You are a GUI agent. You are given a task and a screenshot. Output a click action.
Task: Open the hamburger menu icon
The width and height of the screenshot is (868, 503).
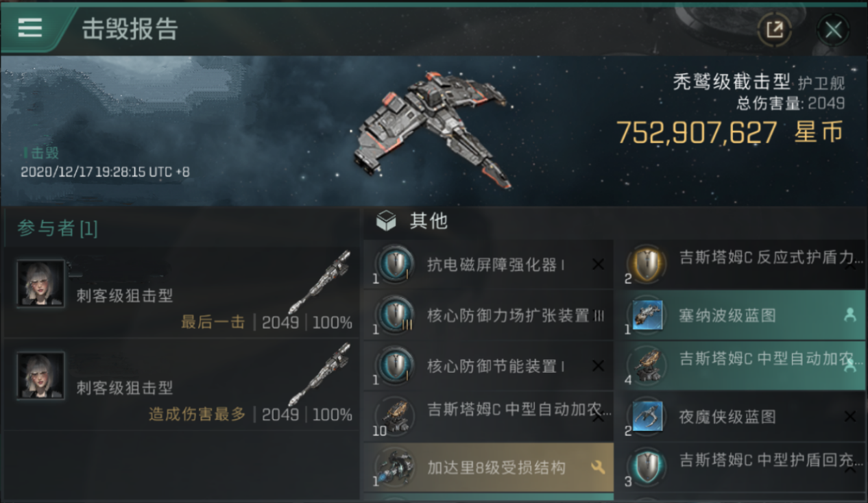(x=30, y=27)
